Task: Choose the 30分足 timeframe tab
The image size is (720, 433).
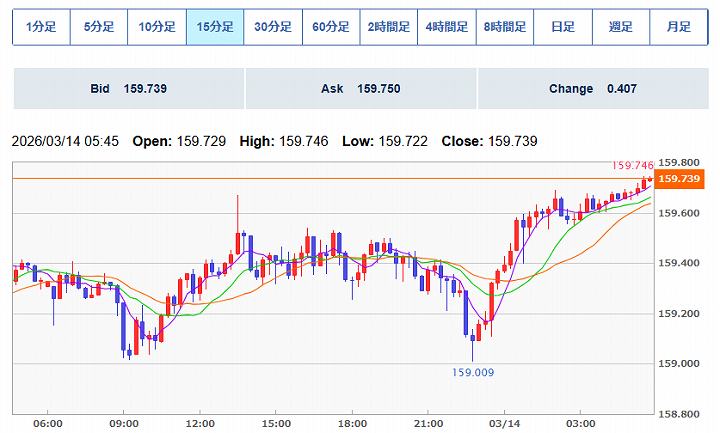Action: point(273,27)
